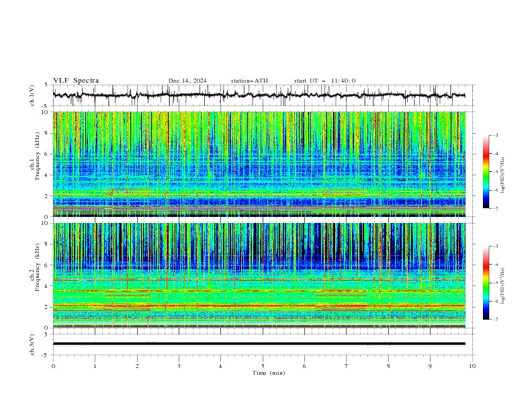The image size is (532, 411).
Task: Click the time axis tick label '5'
Action: pyautogui.click(x=263, y=366)
